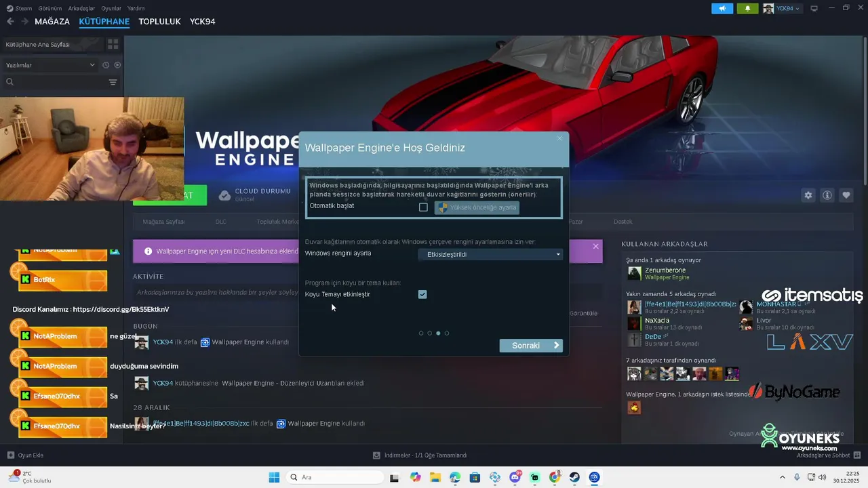The image size is (868, 488).
Task: Toggle the recent activity clock filter
Action: click(106, 65)
